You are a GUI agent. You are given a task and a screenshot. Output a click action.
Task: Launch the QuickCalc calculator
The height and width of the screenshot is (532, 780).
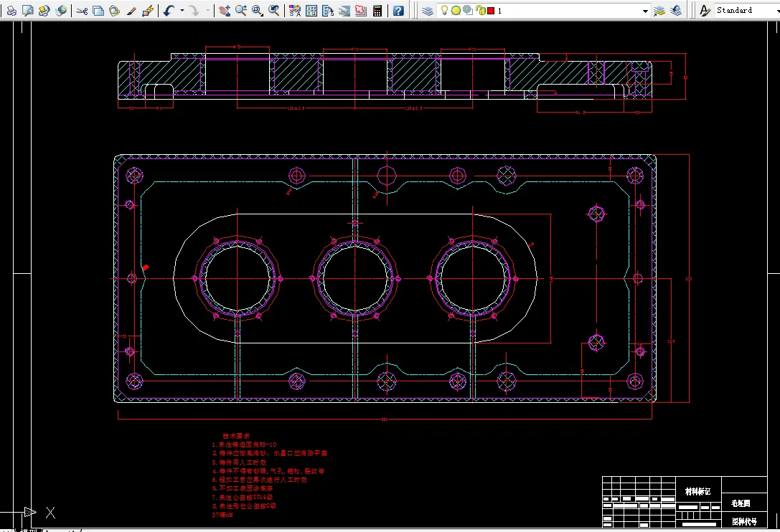(377, 11)
